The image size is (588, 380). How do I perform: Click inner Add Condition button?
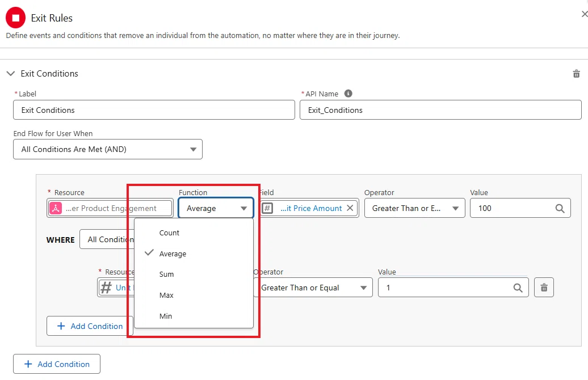pyautogui.click(x=90, y=326)
